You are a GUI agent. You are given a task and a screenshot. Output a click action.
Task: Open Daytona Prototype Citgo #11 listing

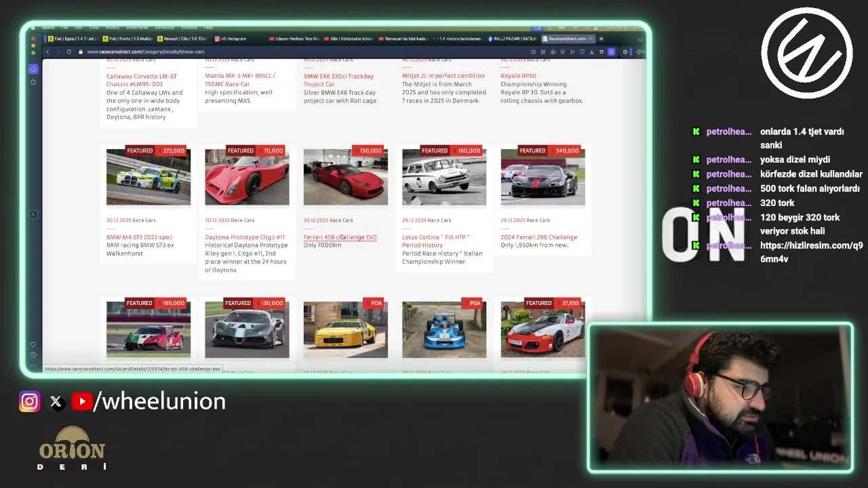click(x=245, y=237)
